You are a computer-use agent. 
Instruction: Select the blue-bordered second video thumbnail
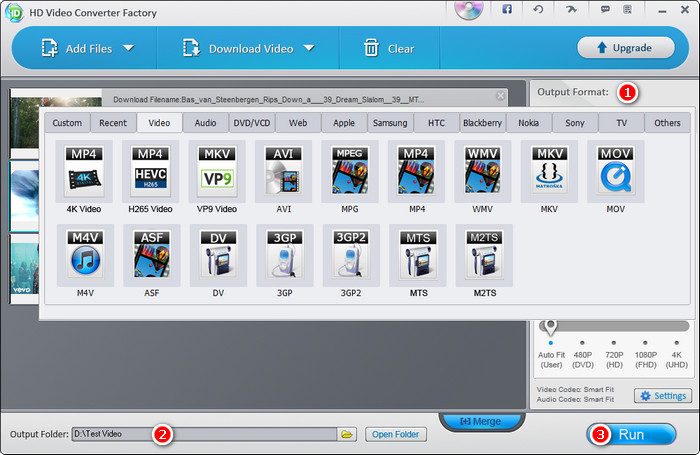pos(25,196)
